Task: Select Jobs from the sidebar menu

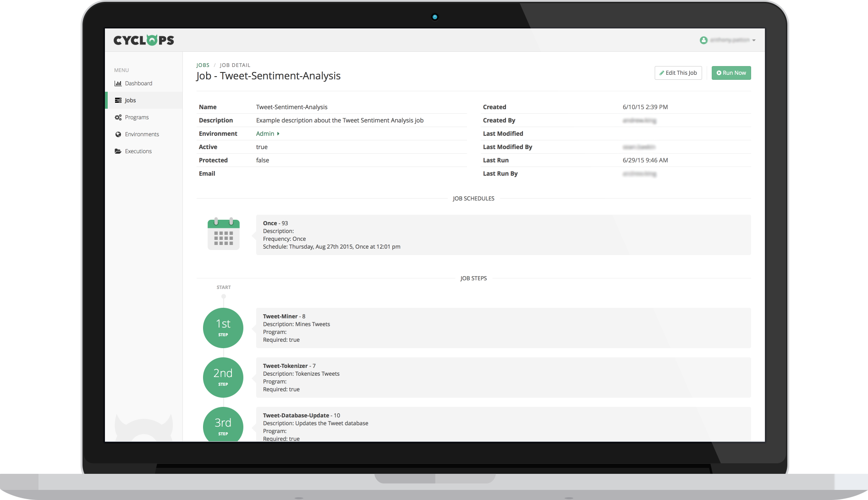Action: point(131,100)
